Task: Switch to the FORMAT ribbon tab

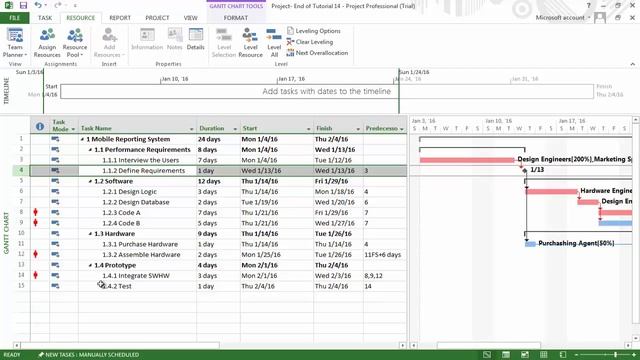Action: [x=236, y=18]
